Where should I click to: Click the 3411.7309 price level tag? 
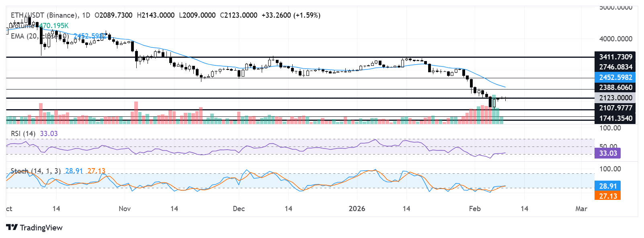[x=615, y=57]
